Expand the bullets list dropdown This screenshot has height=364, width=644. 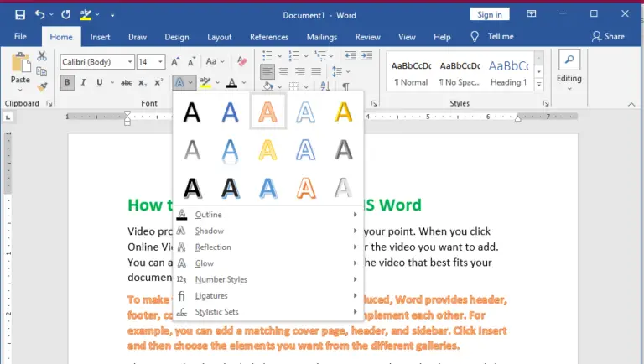(280, 56)
